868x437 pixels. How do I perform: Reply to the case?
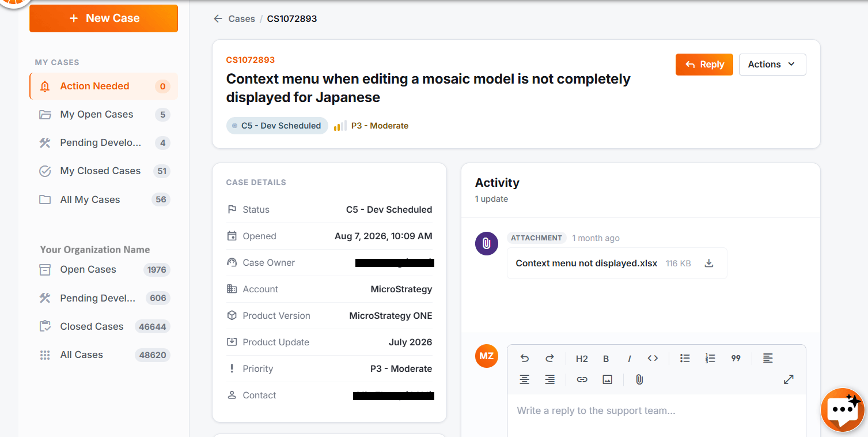point(704,65)
